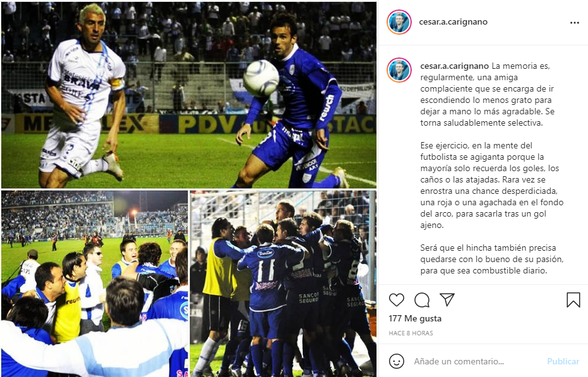Click the 'HACE 8 HORAS' timestamp

click(411, 333)
